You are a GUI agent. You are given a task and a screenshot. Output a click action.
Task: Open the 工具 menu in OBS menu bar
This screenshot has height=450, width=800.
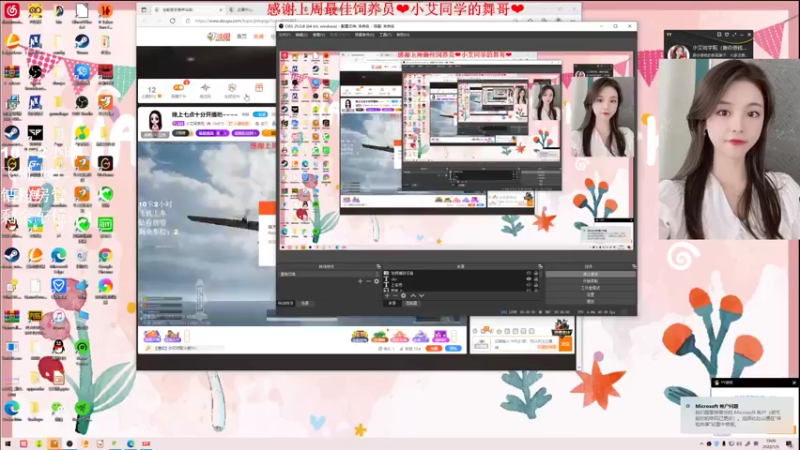386,35
